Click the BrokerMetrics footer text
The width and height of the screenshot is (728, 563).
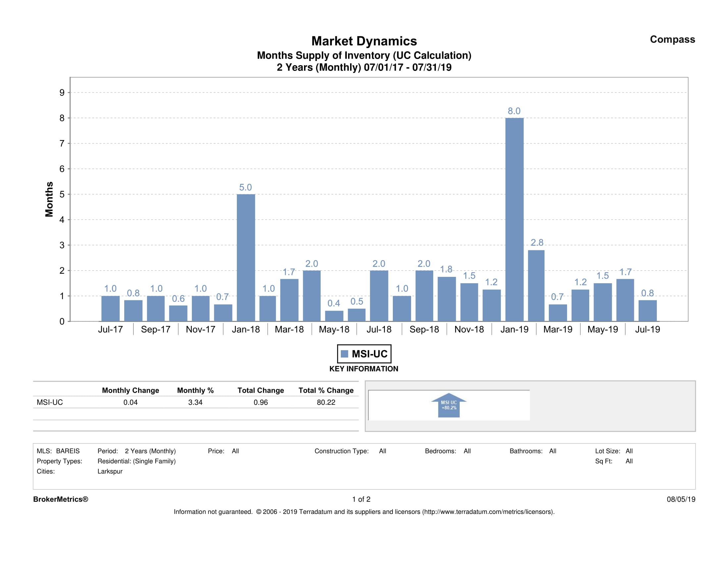point(61,499)
